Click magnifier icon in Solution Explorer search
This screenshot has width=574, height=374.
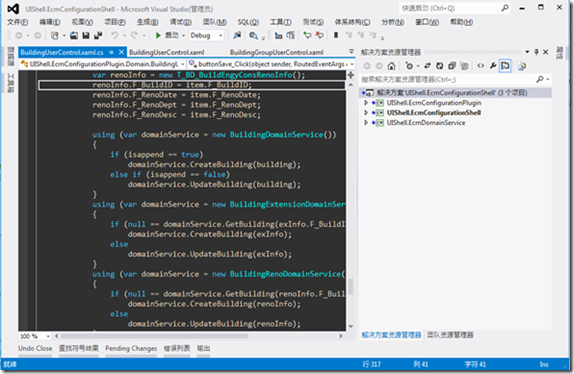coord(540,79)
